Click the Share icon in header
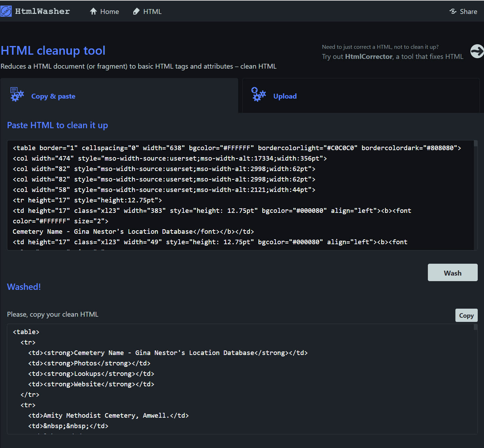 click(x=453, y=11)
